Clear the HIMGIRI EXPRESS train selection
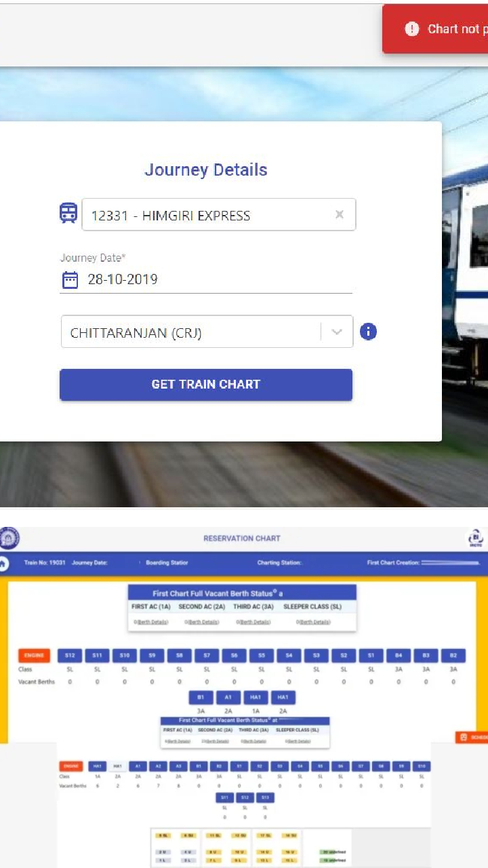This screenshot has height=868, width=488. [x=340, y=214]
